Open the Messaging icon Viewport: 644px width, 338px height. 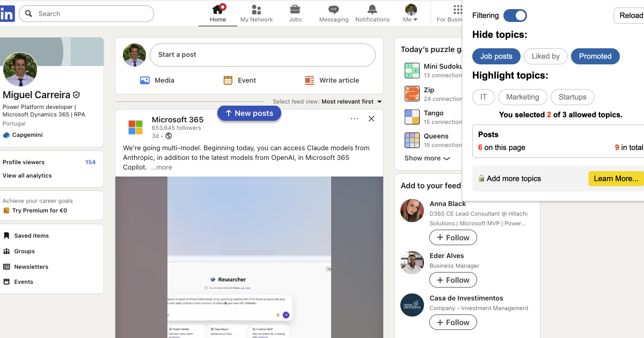pos(333,10)
